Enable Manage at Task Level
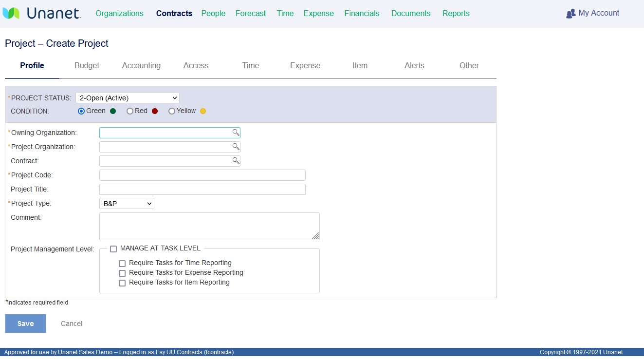 point(113,248)
